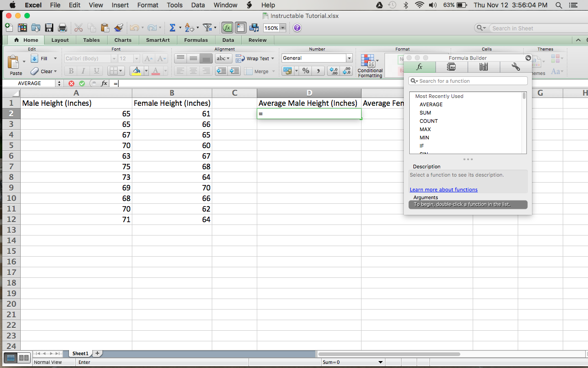Click the Filter funnel icon
Screen dimensions: 588x368
click(x=207, y=28)
